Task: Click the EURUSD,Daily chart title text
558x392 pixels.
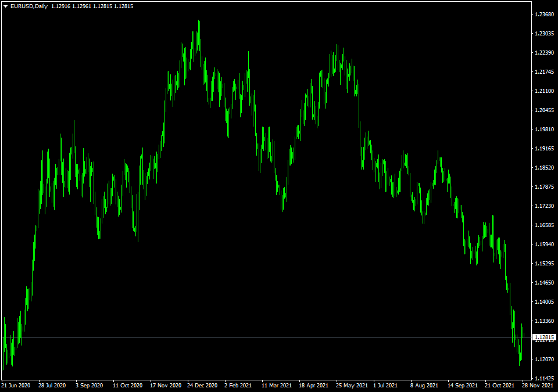Action: [x=29, y=6]
